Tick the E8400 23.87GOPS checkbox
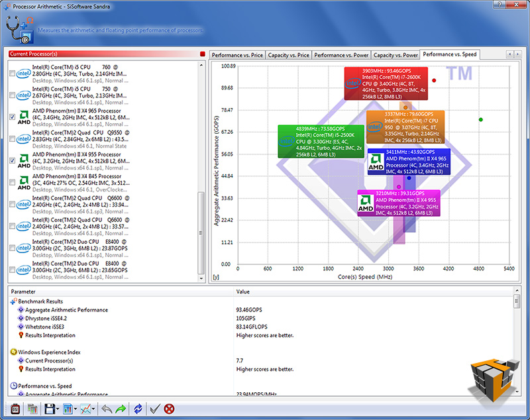 12,248
